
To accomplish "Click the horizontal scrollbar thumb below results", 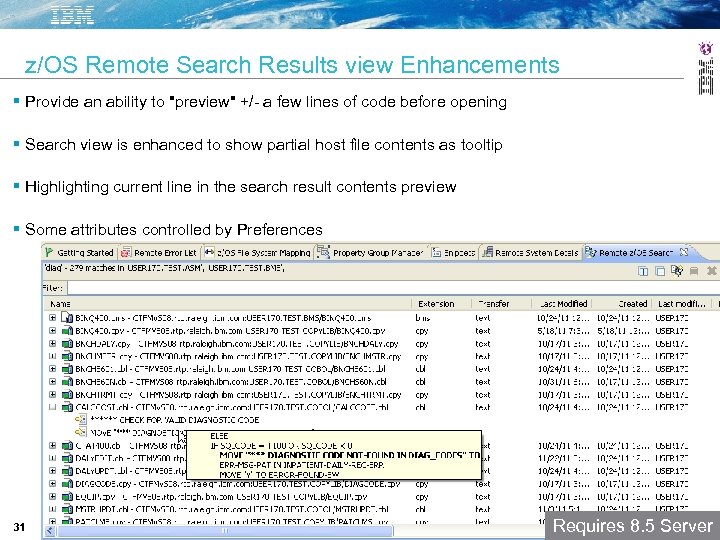I will [x=225, y=531].
